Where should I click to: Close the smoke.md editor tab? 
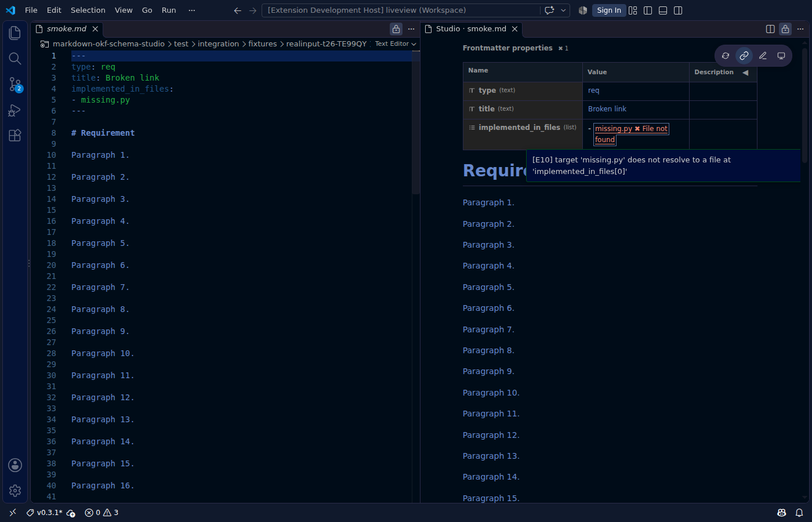(95, 29)
